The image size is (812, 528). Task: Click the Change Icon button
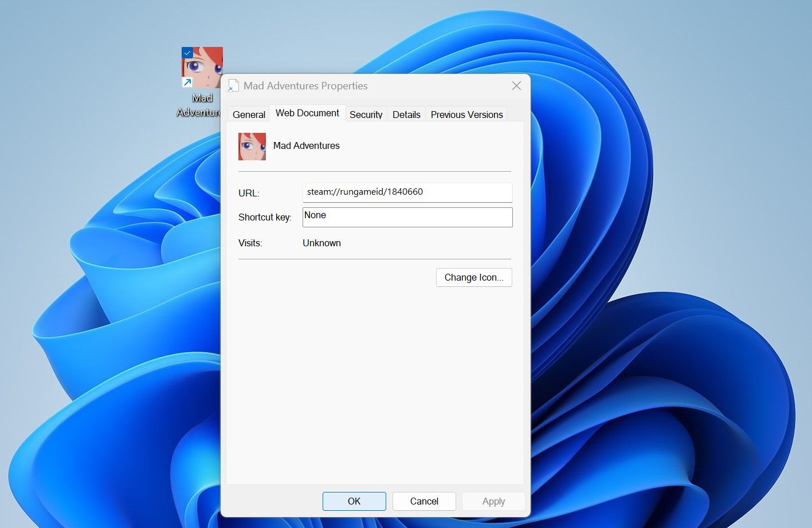click(474, 277)
